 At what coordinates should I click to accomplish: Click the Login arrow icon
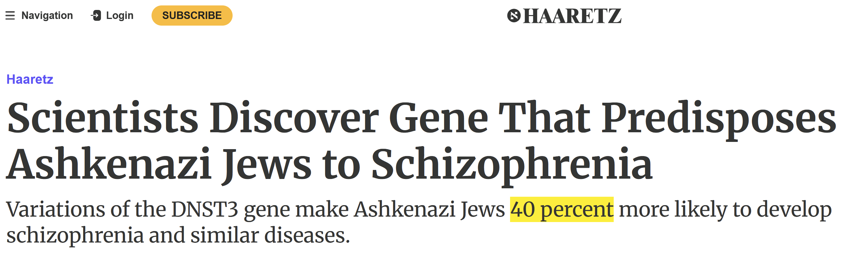96,15
